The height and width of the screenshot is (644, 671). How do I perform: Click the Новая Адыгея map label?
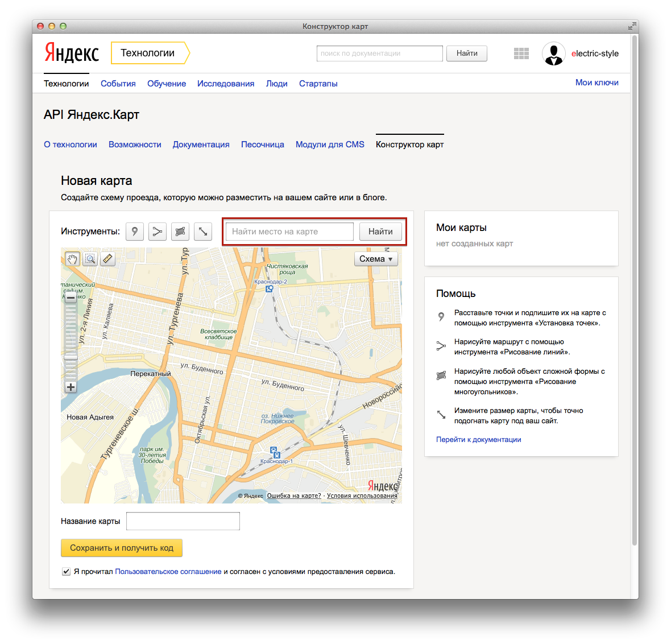[90, 417]
